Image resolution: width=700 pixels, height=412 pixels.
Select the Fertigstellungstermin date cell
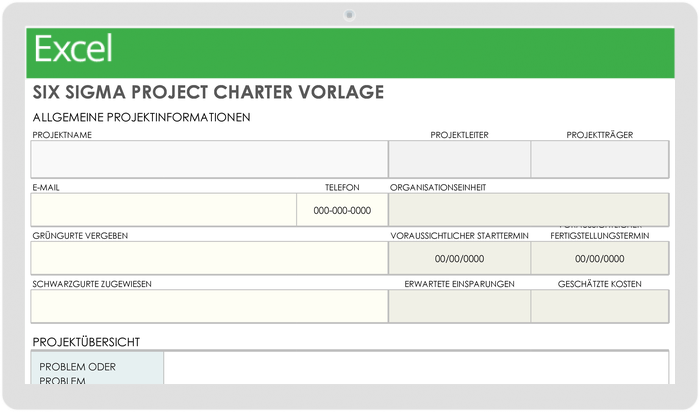[x=600, y=258]
